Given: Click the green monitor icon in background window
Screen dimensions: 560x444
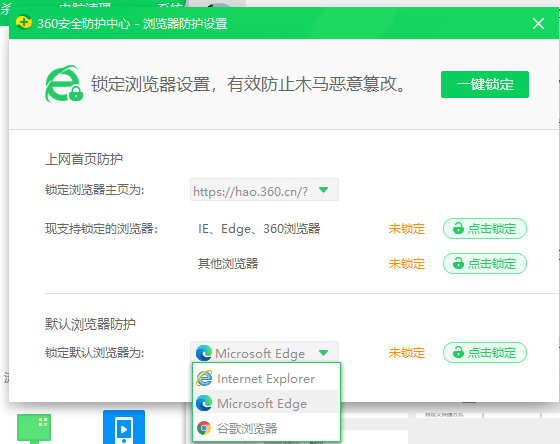Looking at the screenshot, I should [34, 428].
